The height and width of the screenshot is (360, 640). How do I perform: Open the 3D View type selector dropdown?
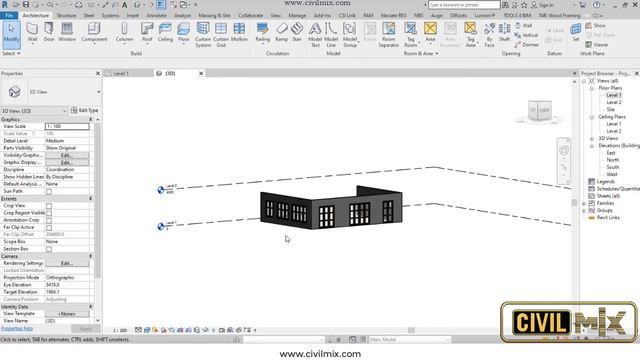click(x=98, y=92)
